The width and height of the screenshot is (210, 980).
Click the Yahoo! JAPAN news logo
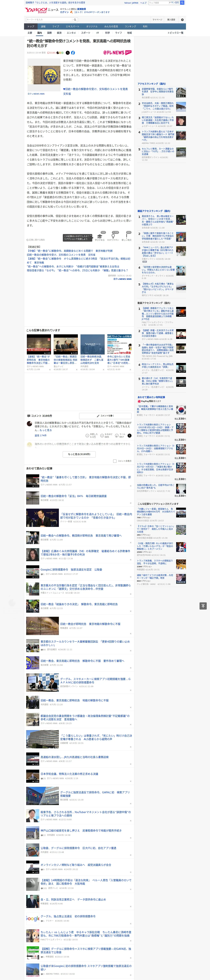tap(42, 10)
